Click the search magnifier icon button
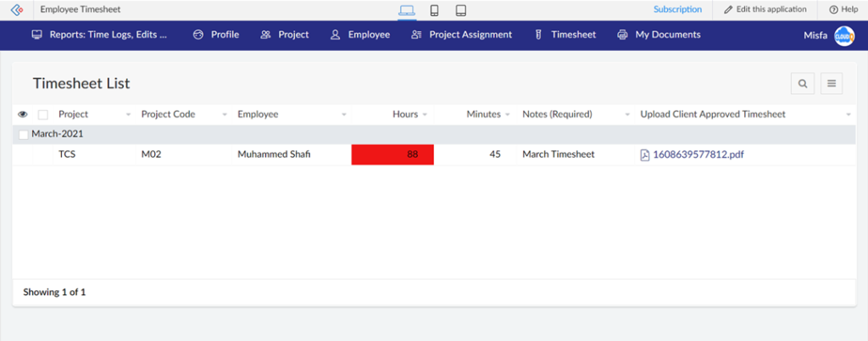868x341 pixels. [x=802, y=83]
